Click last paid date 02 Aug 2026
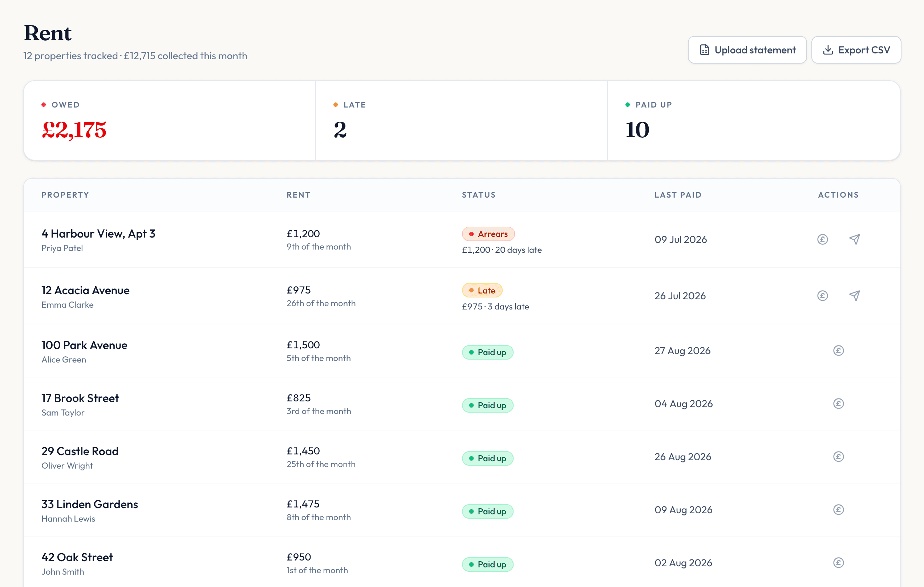The width and height of the screenshot is (924, 587). [x=684, y=563]
